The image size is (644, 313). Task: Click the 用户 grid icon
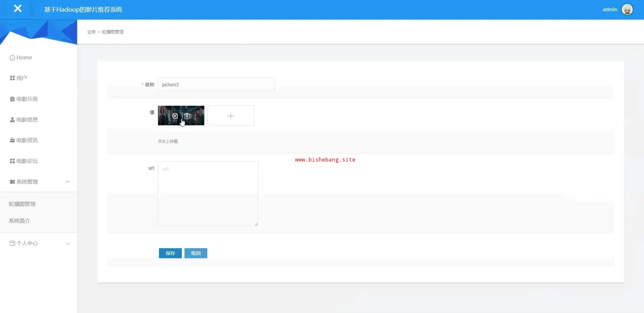coord(12,78)
